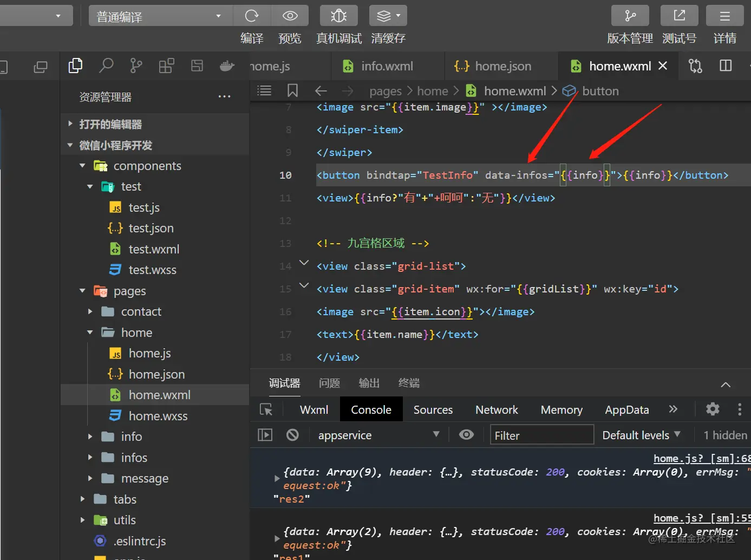Screen dimensions: 751x560
Task: Expand the tabs folder
Action: click(82, 499)
